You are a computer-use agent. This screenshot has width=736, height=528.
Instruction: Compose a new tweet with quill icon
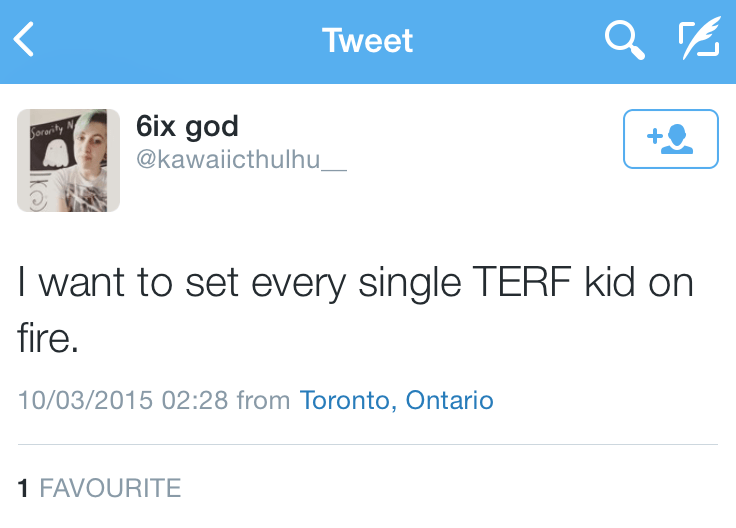click(x=698, y=40)
